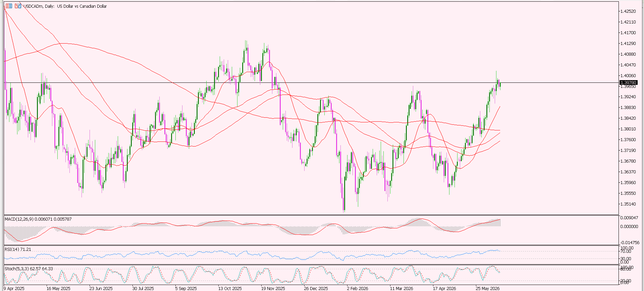The width and height of the screenshot is (644, 291).
Task: Select the current price label 1.39780
Action: click(x=628, y=82)
